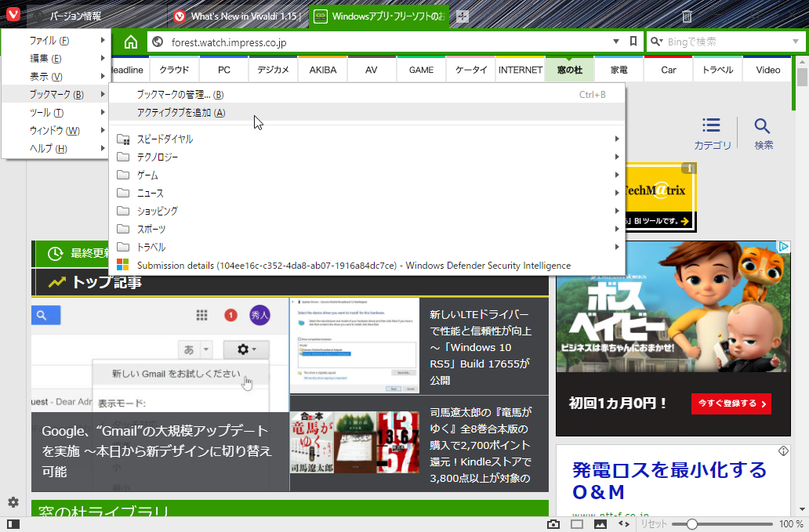Open the テクノロジー bookmark folder
The image size is (809, 532).
[367, 157]
